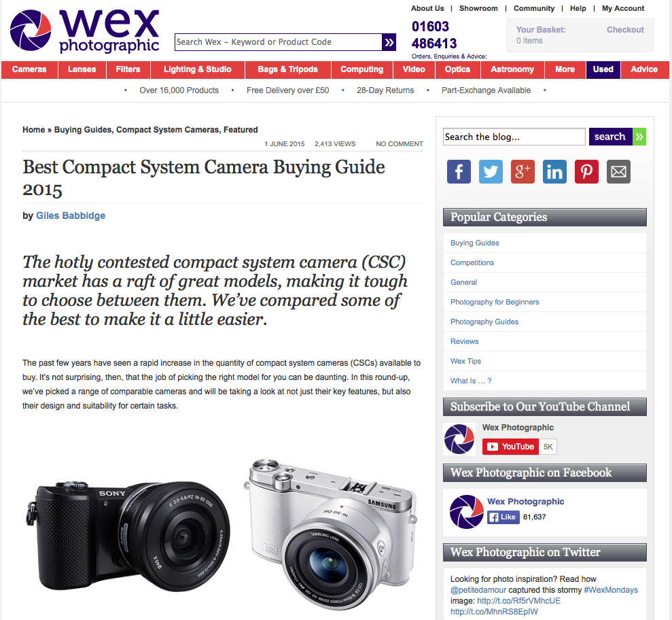Viewport: 672px width, 620px height.
Task: Like Wex Photographic on Facebook
Action: click(503, 517)
